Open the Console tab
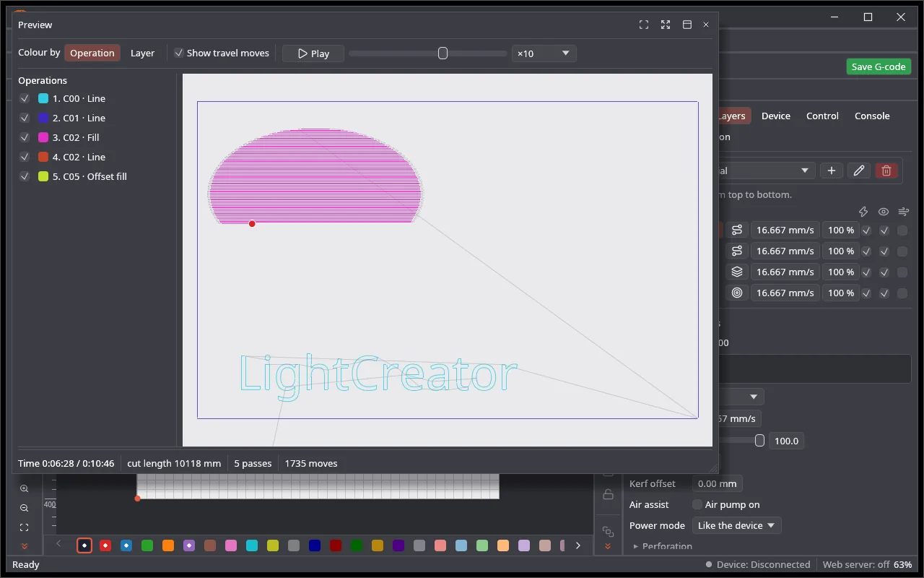Screen dimensions: 924x578 click(x=872, y=116)
